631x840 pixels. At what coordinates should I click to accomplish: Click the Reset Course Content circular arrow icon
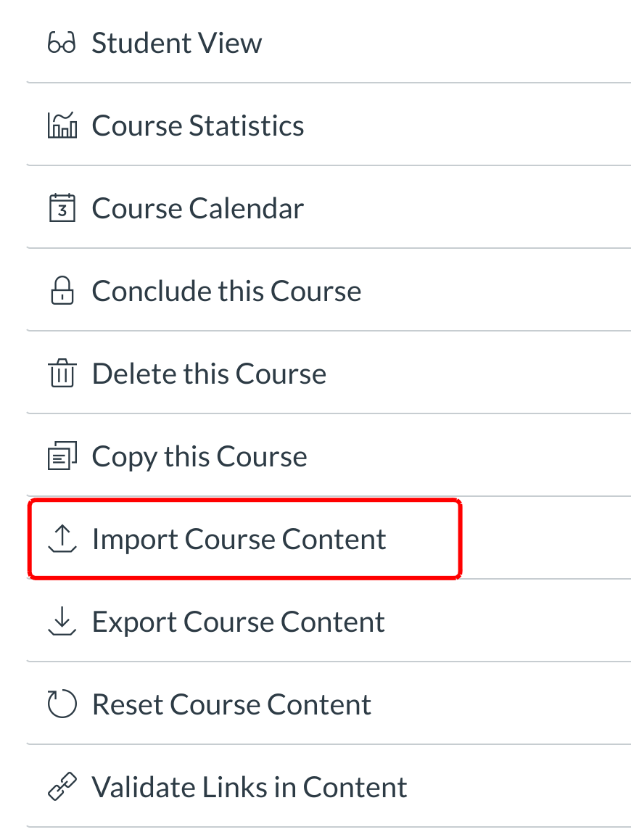point(62,705)
